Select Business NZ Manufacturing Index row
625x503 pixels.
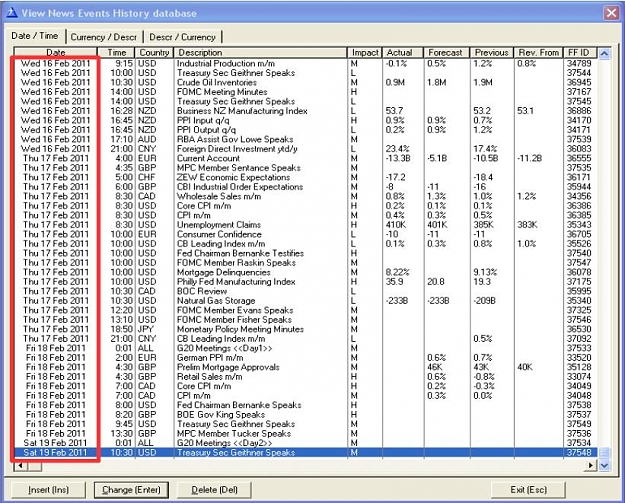pos(305,111)
